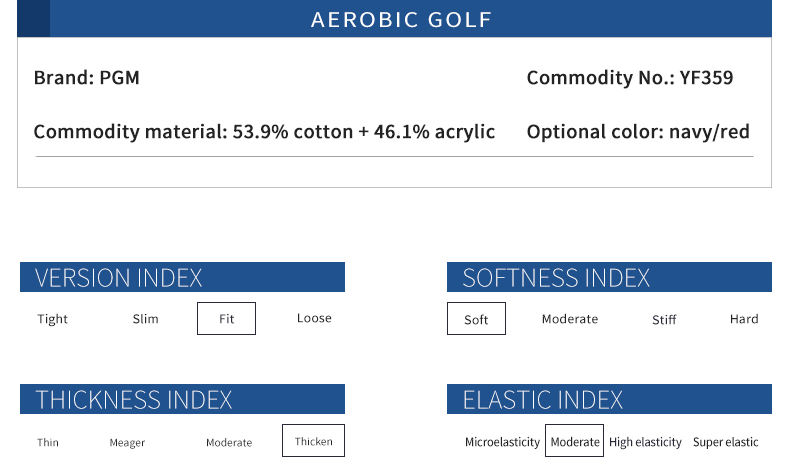
Task: Select the Meager thickness option
Action: click(x=127, y=443)
